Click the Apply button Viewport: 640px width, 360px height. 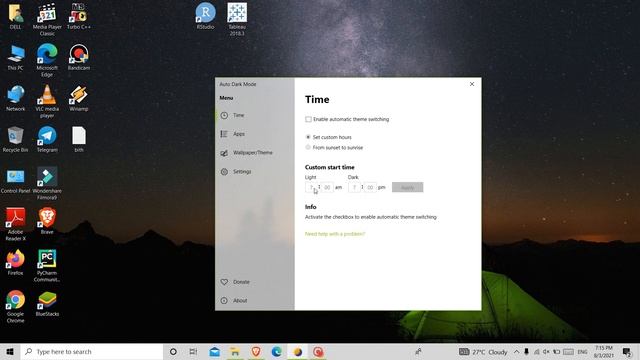pos(407,187)
